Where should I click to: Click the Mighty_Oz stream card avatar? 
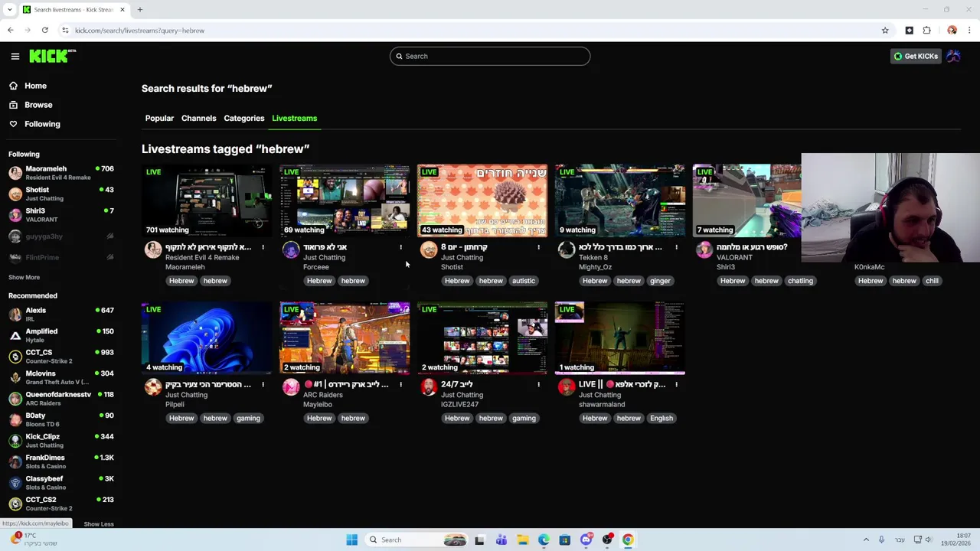(567, 249)
